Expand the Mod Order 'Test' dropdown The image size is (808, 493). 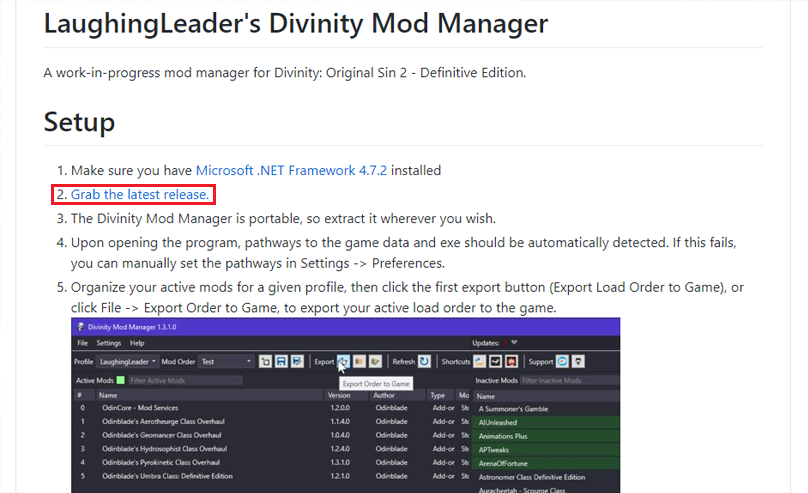tap(227, 362)
